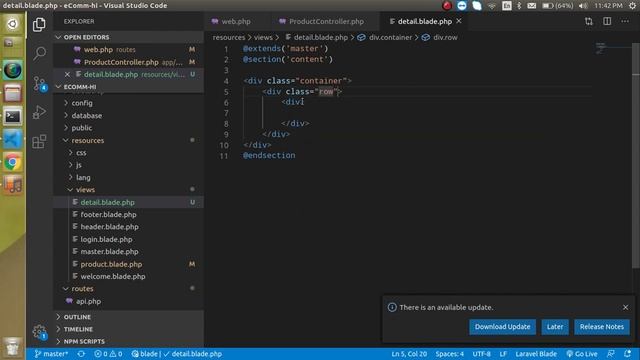
Task: Expand the NPM Scripts panel
Action: tap(129, 341)
